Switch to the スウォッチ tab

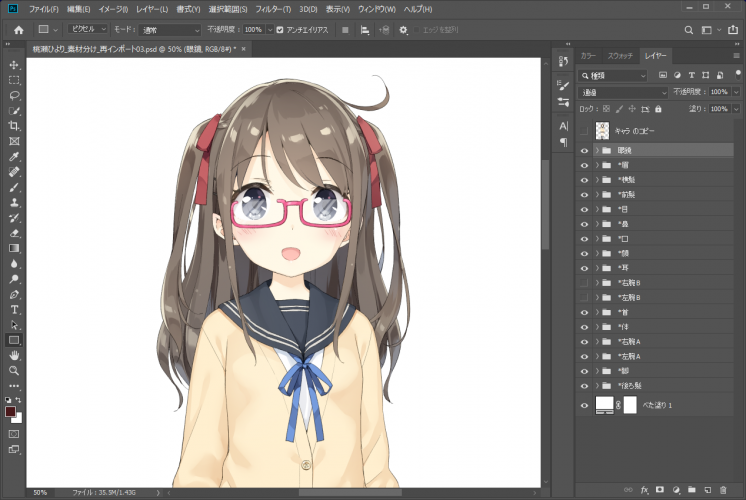pos(621,57)
